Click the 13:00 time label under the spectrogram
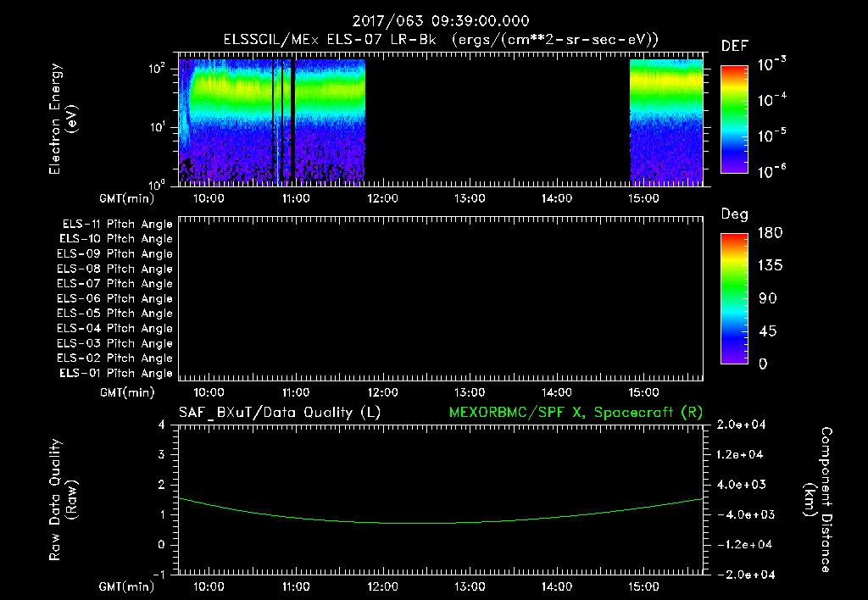Screen dimensions: 868x600 pyautogui.click(x=470, y=198)
